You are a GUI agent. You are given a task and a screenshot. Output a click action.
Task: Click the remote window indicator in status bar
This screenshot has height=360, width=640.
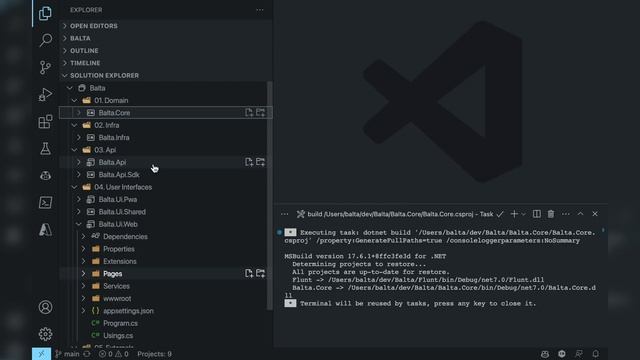coord(41,354)
